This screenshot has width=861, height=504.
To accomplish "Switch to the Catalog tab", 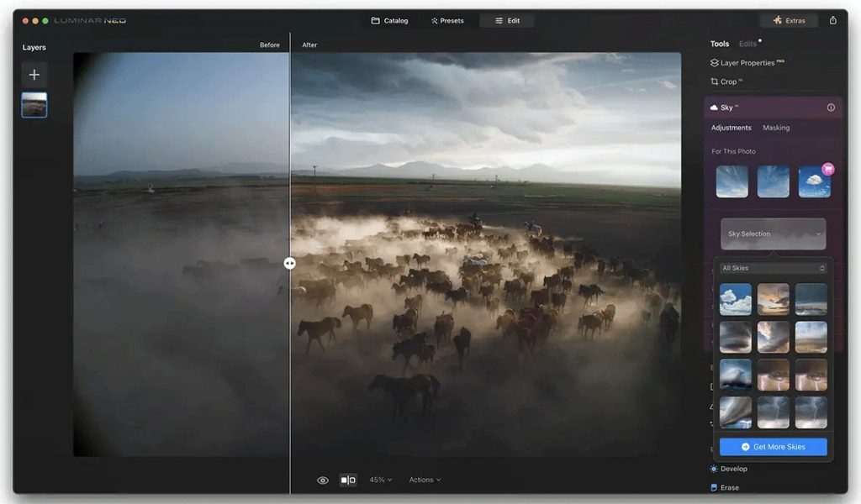I will [390, 21].
